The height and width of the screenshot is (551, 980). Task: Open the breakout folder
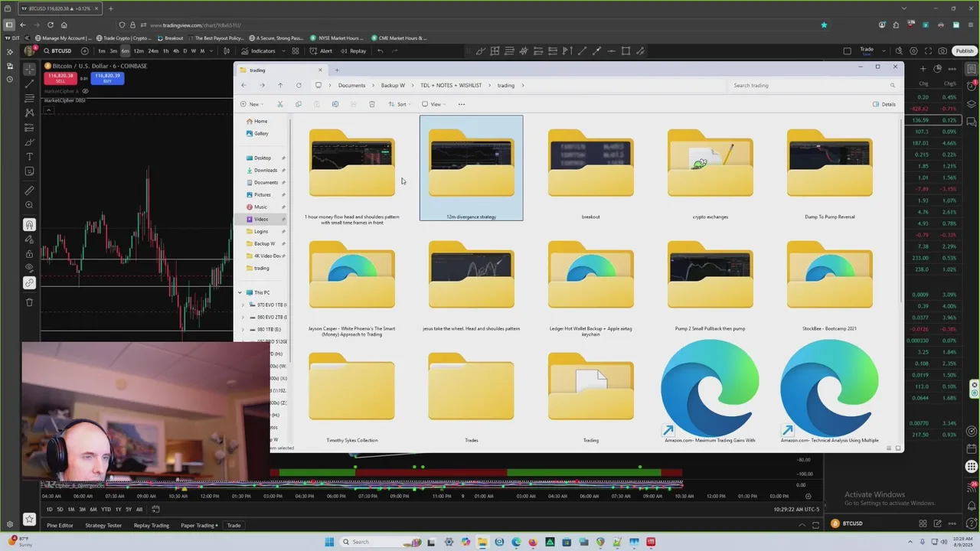tap(590, 168)
